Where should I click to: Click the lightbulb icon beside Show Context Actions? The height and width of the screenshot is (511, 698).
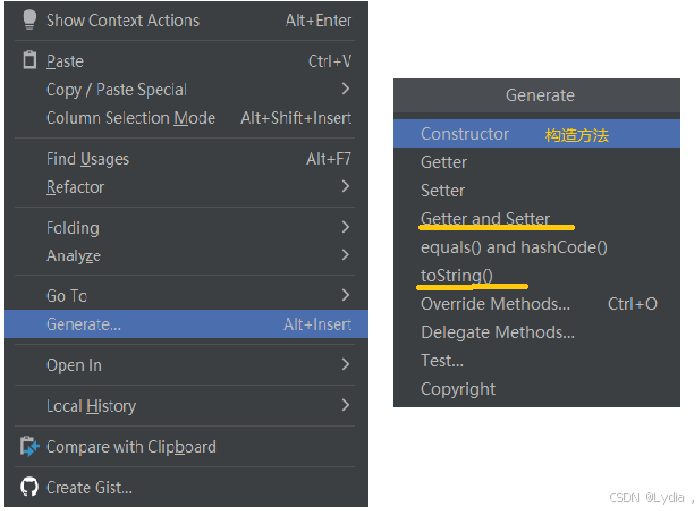[29, 20]
